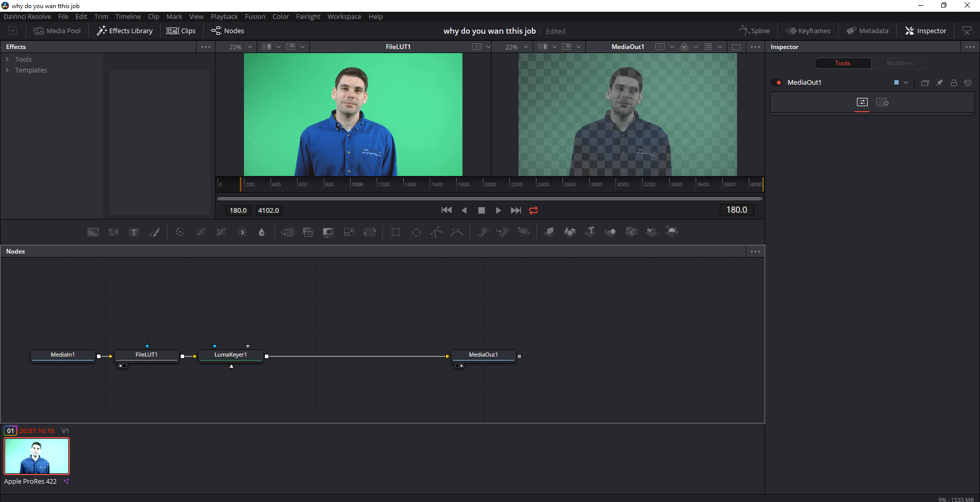Toggle the Spline editor panel

tap(754, 31)
